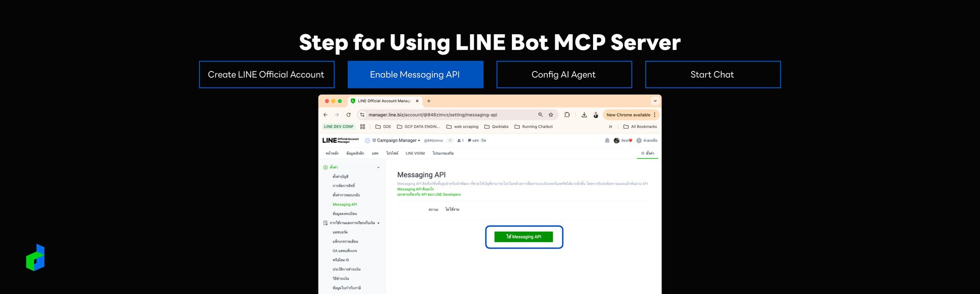Open the web scraping bookmark folder
Screen dimensions: 980x294
462,127
